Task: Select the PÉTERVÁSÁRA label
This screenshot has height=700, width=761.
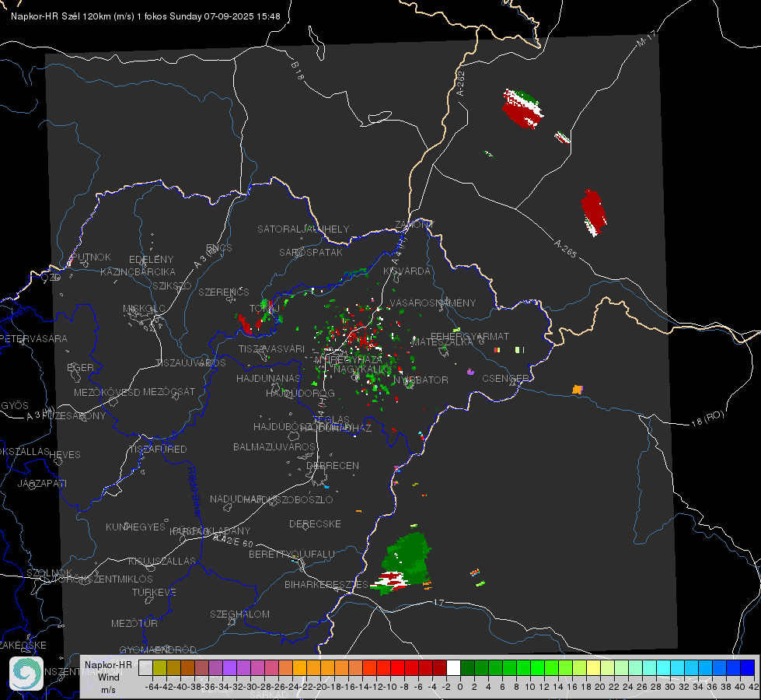Action: tap(33, 338)
